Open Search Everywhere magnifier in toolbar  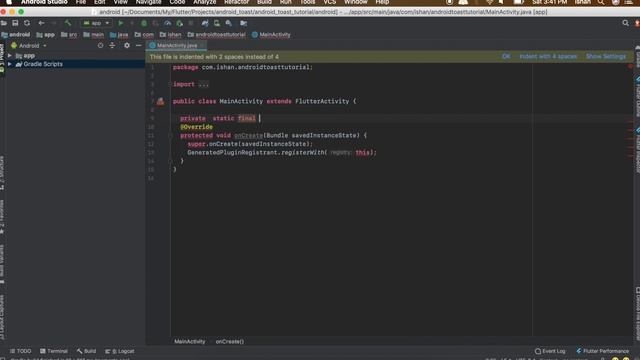click(x=625, y=23)
